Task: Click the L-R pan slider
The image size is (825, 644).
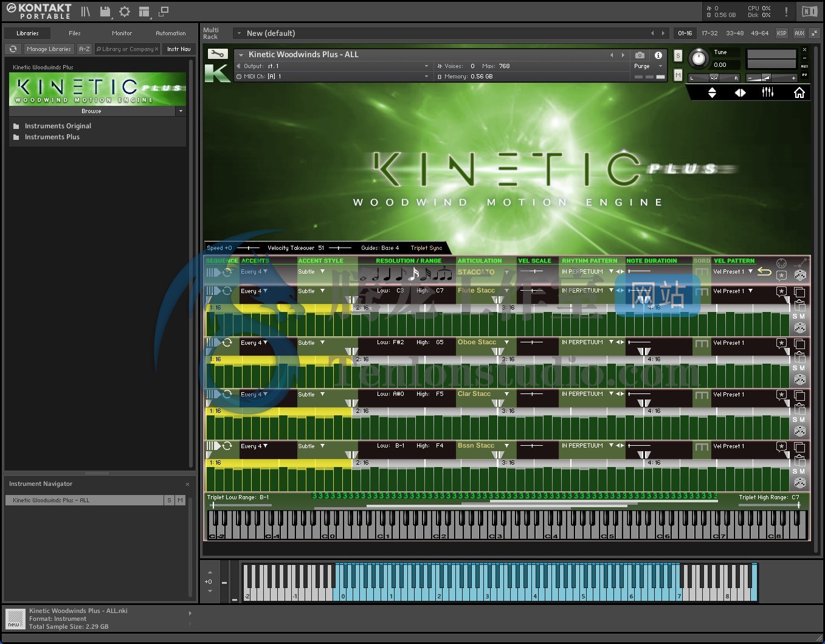Action: click(714, 78)
